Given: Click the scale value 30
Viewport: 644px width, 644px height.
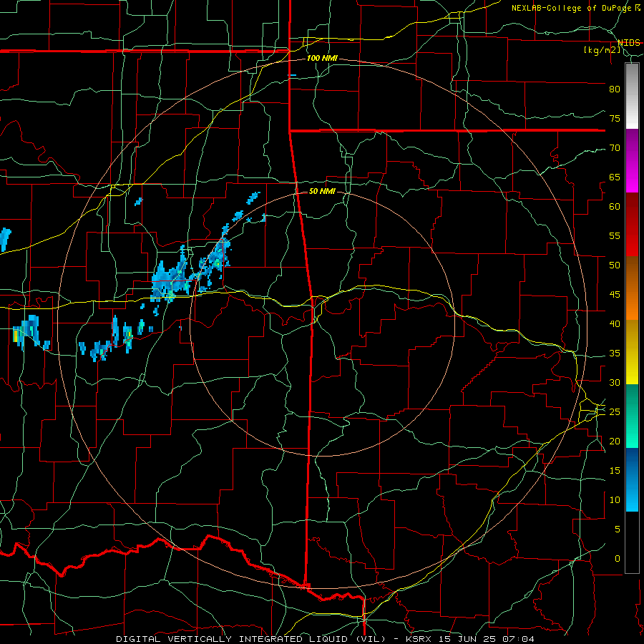Looking at the screenshot, I should click(615, 382).
